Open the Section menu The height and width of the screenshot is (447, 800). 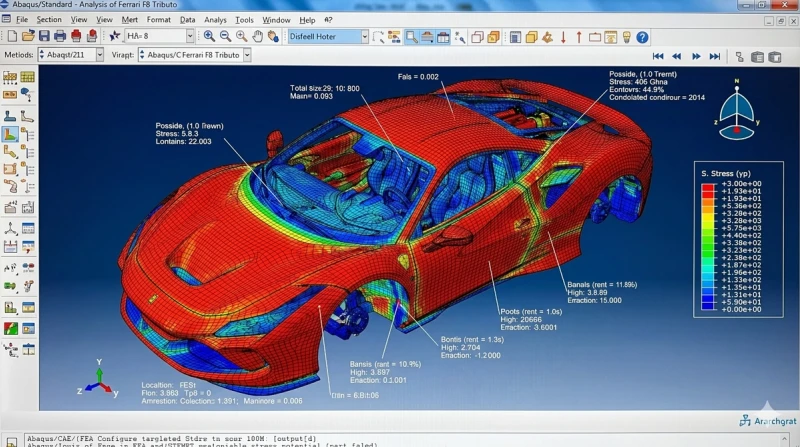(49, 19)
